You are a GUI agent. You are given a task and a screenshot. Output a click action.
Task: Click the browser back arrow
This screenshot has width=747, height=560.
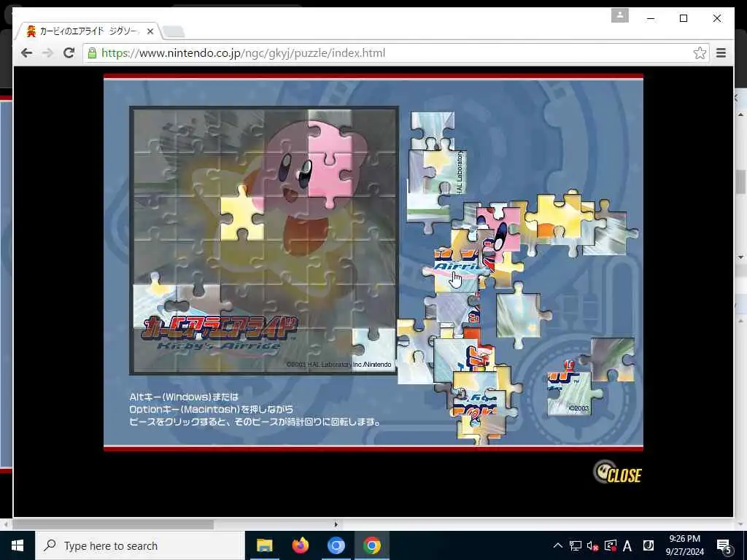coord(27,52)
